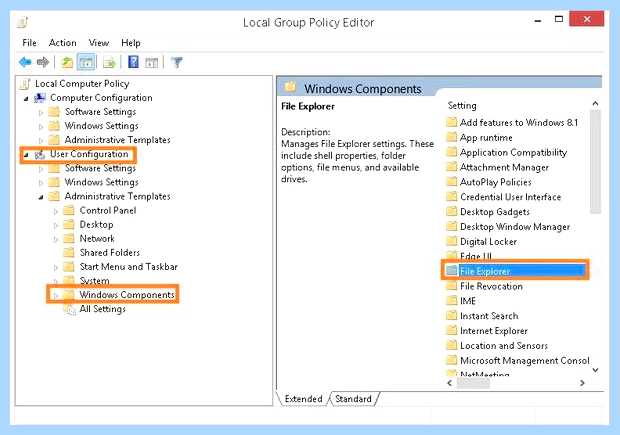Select Application Compatibility in the list
Viewport: 620px width, 435px height.
[x=513, y=152]
